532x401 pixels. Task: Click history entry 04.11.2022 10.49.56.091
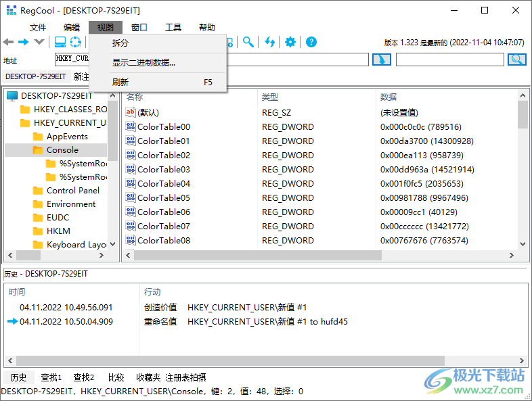[66, 308]
